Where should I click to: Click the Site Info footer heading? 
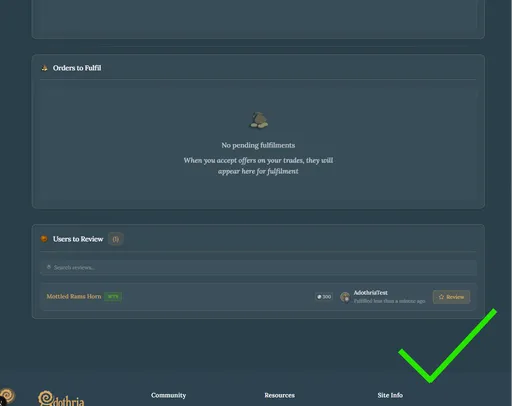pyautogui.click(x=390, y=395)
